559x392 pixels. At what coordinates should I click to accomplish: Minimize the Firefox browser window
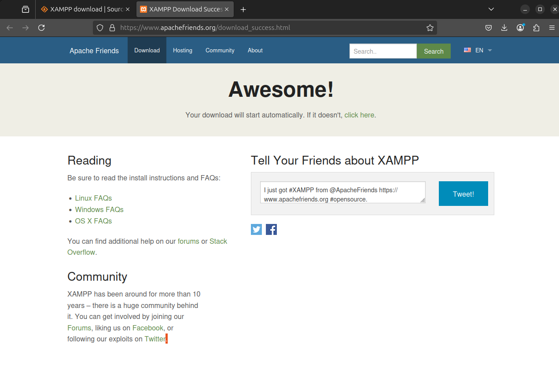pyautogui.click(x=525, y=9)
